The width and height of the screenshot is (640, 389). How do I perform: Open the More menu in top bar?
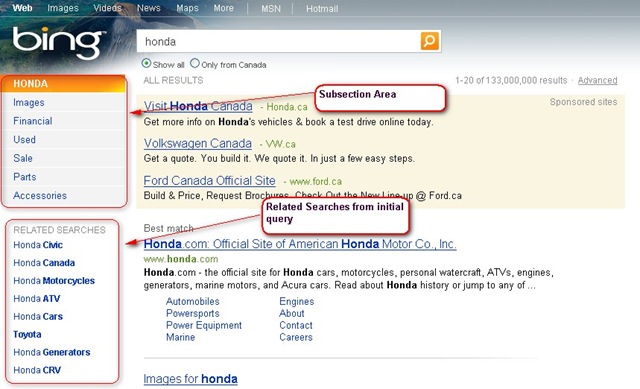(224, 8)
